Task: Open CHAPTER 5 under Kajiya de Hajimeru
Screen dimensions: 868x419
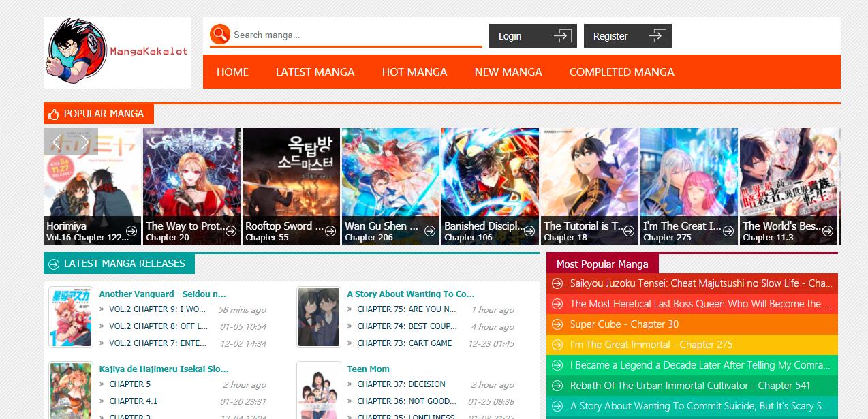Action: [130, 384]
